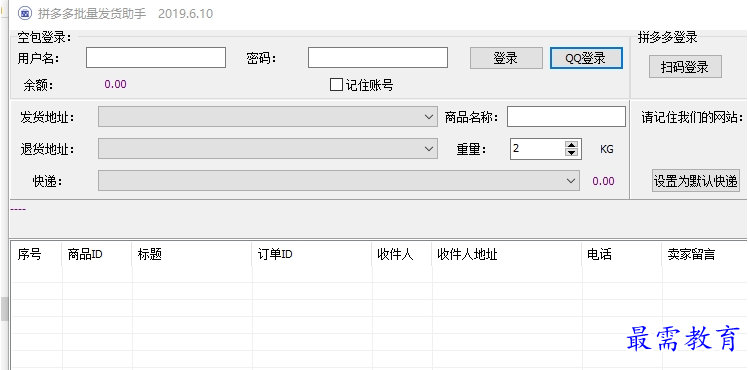This screenshot has width=748, height=370.
Task: Click the 登录 login button
Action: coord(506,58)
